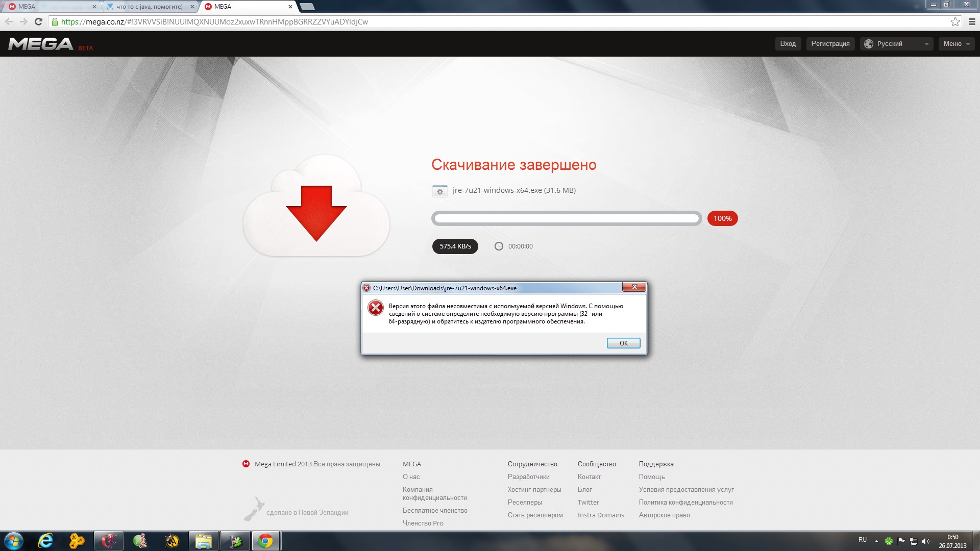Screen dimensions: 980x551
Task: Click the Chrome taskbar icon
Action: (x=265, y=541)
